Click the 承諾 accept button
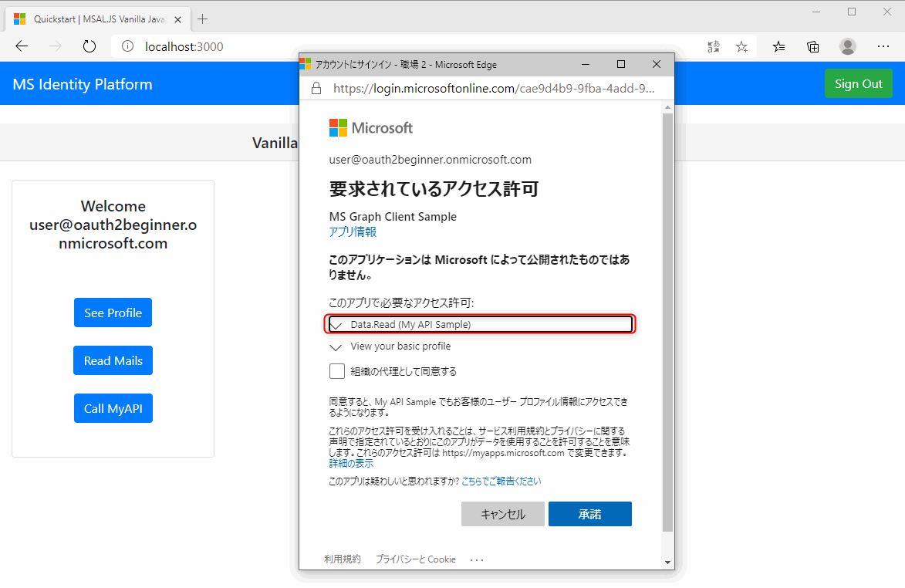The image size is (905, 588). [590, 514]
